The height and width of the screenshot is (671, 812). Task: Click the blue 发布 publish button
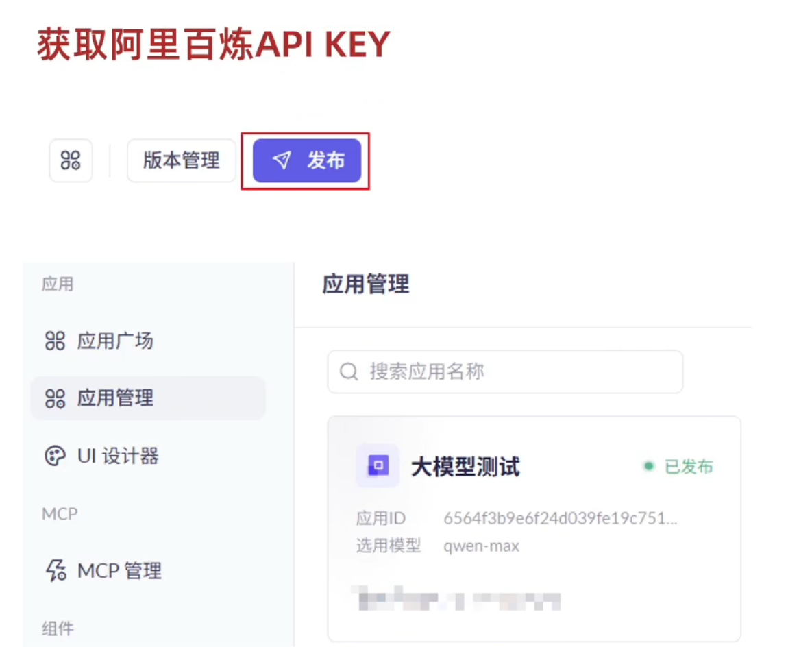[x=306, y=160]
